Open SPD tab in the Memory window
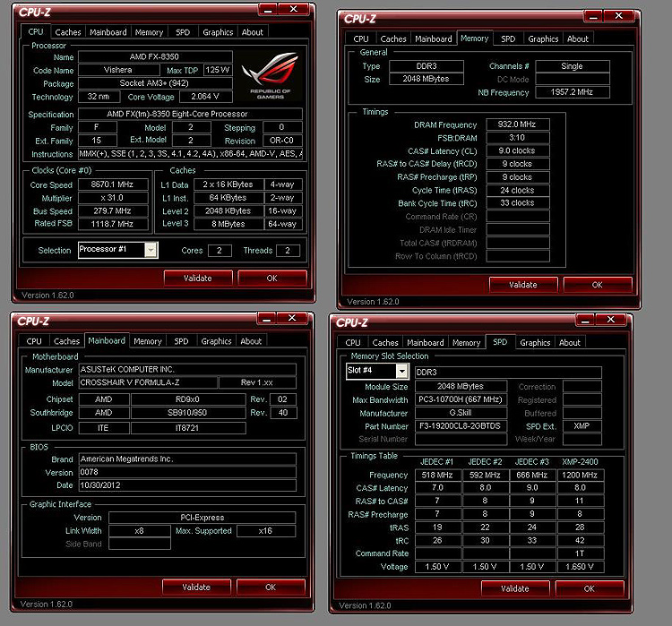 [508, 39]
